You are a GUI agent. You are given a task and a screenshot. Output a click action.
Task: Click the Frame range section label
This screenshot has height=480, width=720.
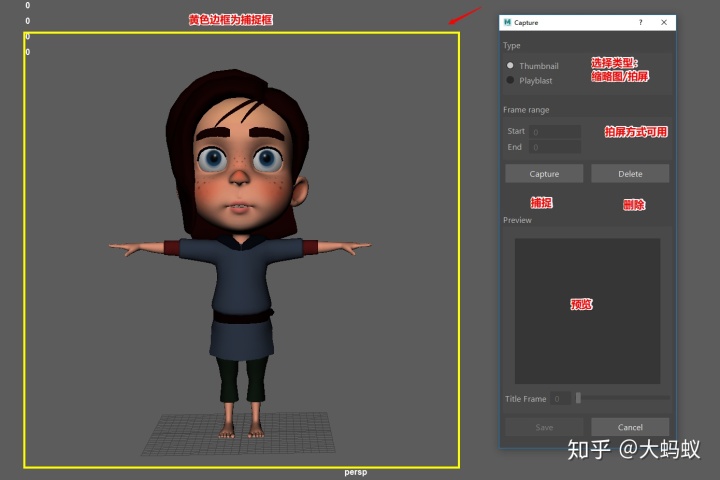(x=526, y=110)
